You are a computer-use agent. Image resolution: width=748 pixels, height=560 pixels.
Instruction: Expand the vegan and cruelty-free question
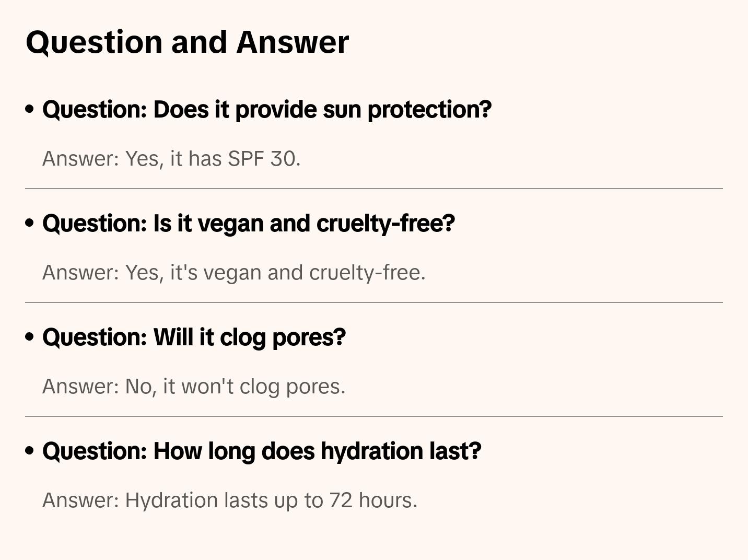(x=249, y=223)
